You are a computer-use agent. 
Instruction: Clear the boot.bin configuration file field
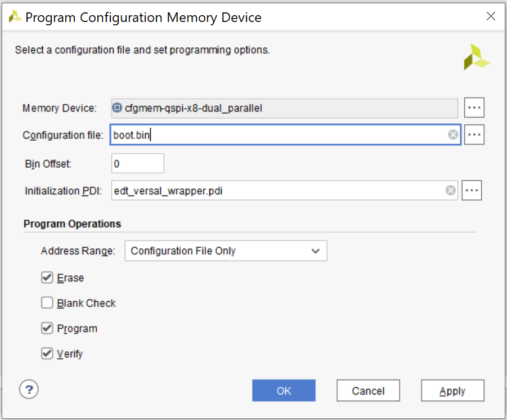[452, 135]
